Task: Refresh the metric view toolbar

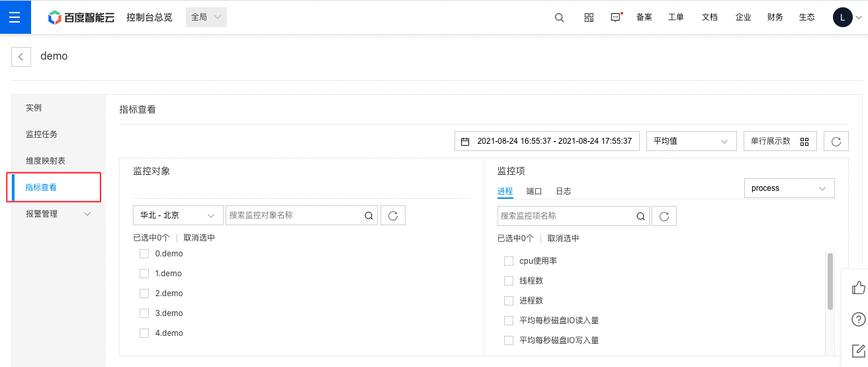Action: pyautogui.click(x=836, y=141)
